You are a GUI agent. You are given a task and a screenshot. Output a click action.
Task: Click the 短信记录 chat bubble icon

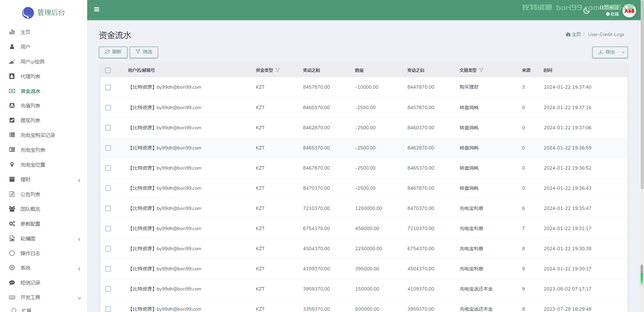[x=12, y=282]
